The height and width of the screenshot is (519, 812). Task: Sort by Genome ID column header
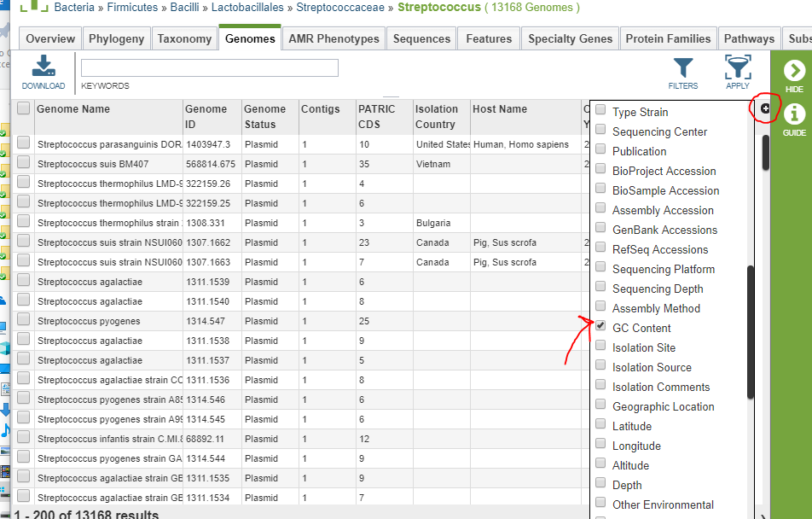(212, 117)
